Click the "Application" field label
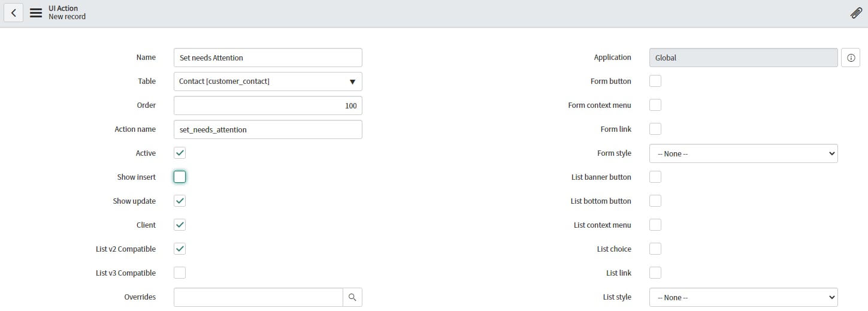Screen dimensions: 868x311 pos(613,57)
